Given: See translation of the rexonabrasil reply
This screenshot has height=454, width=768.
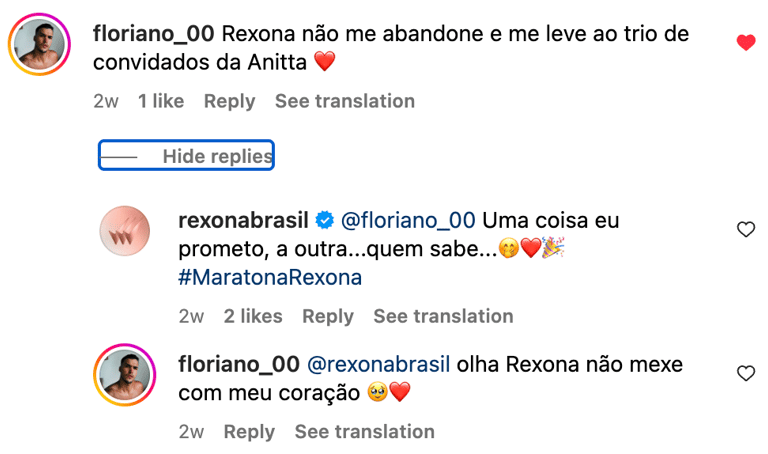Looking at the screenshot, I should coord(443,316).
